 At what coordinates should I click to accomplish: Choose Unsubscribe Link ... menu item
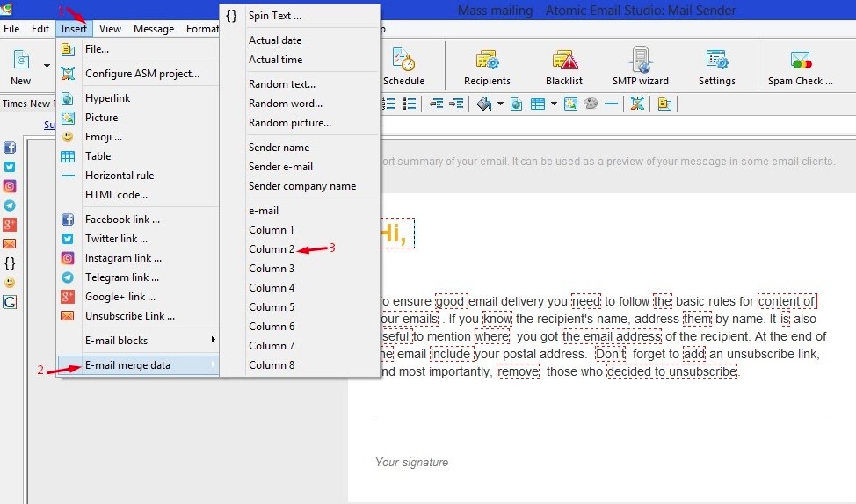[x=139, y=316]
